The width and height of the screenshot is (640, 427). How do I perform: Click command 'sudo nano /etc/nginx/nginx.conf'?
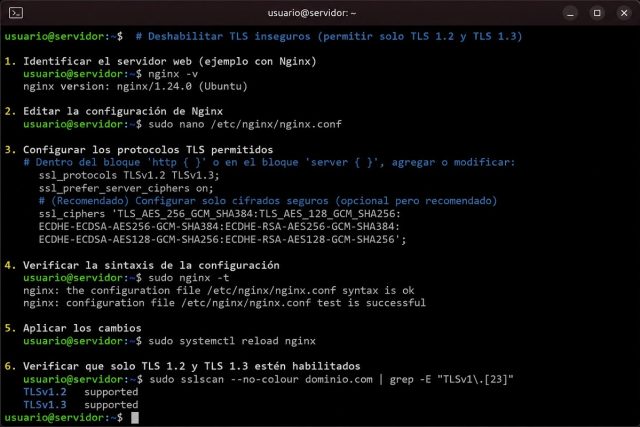(245, 124)
